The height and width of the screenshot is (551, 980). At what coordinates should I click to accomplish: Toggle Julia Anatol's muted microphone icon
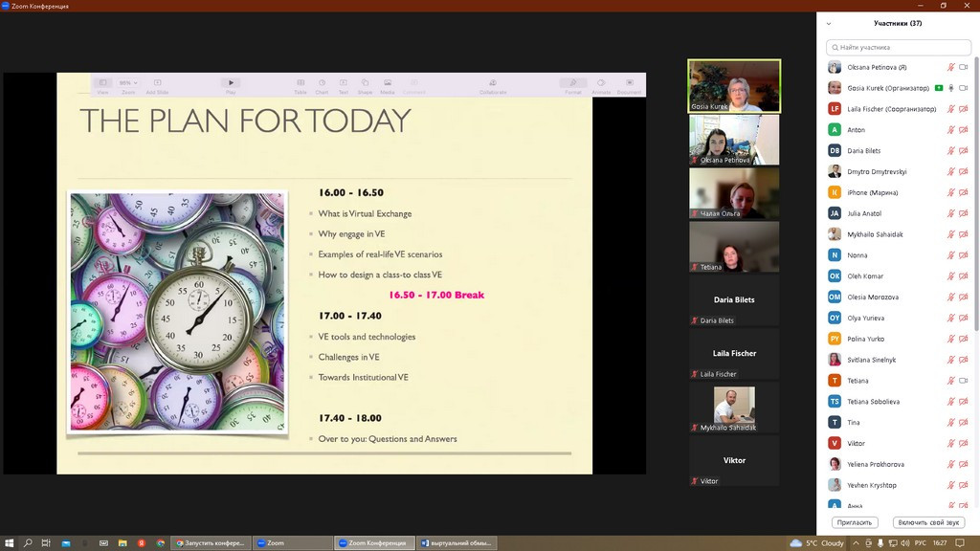point(951,213)
